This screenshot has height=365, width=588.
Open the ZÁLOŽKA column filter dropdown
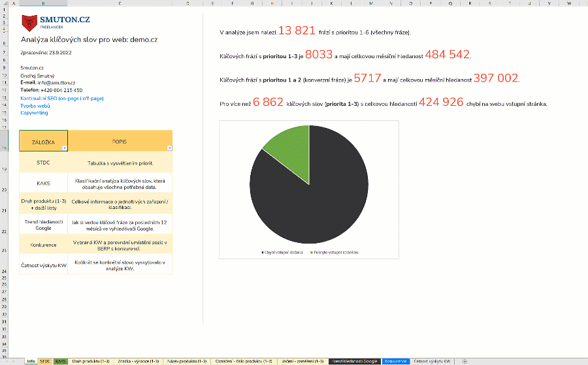point(65,148)
